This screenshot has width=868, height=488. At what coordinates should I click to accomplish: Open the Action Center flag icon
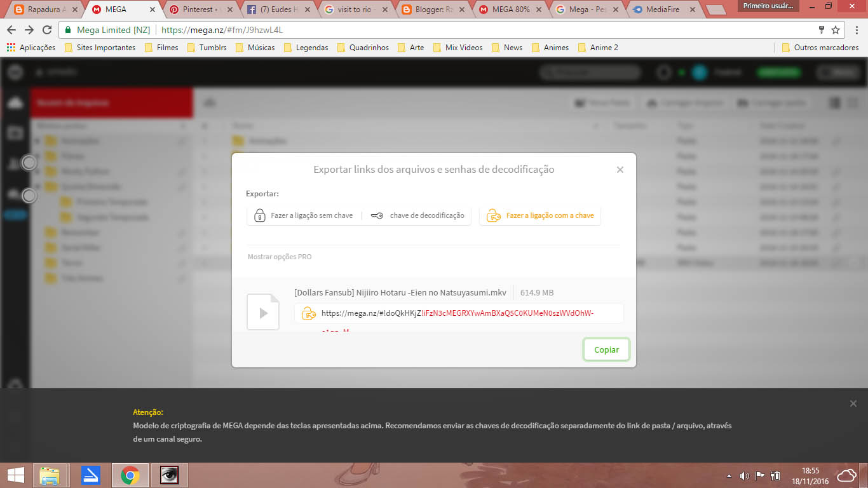(x=759, y=476)
